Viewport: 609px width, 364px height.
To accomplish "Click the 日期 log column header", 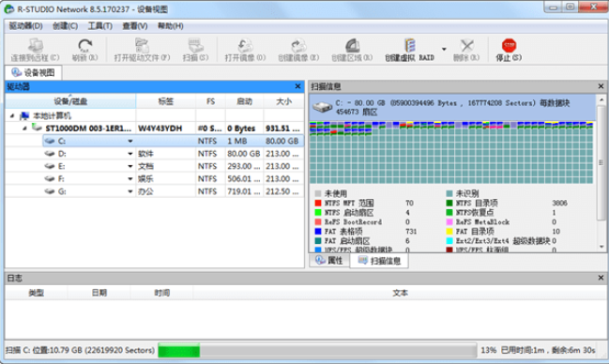I will (x=99, y=293).
